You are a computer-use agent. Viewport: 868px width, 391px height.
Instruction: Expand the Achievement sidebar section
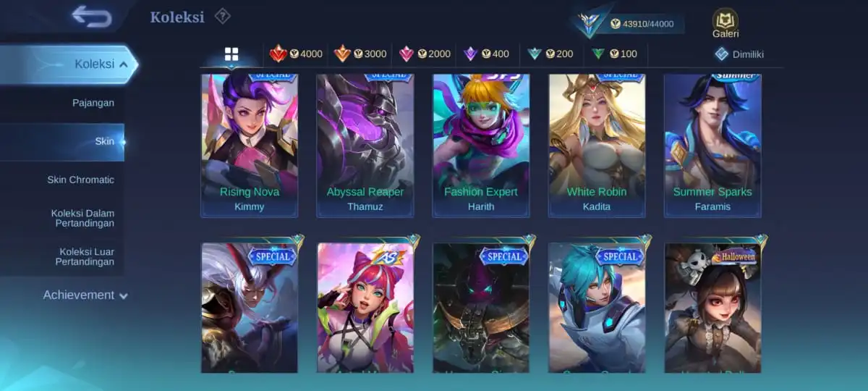[x=85, y=295]
